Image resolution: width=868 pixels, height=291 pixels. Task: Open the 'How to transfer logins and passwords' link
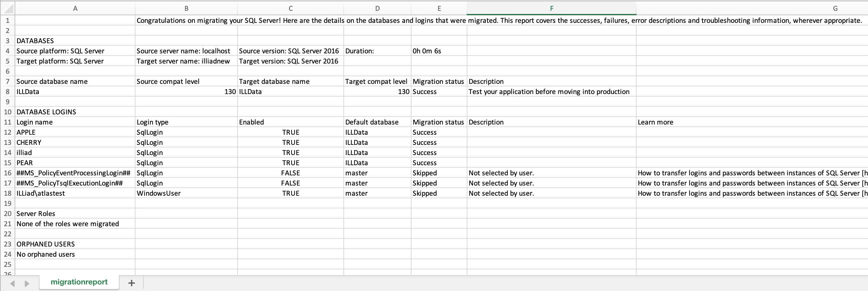(751, 173)
